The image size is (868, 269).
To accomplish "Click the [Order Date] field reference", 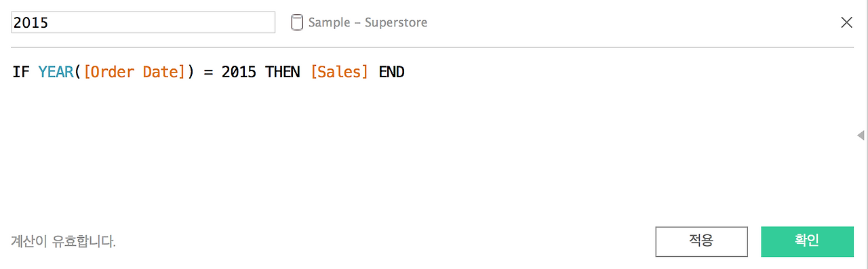I will click(134, 72).
